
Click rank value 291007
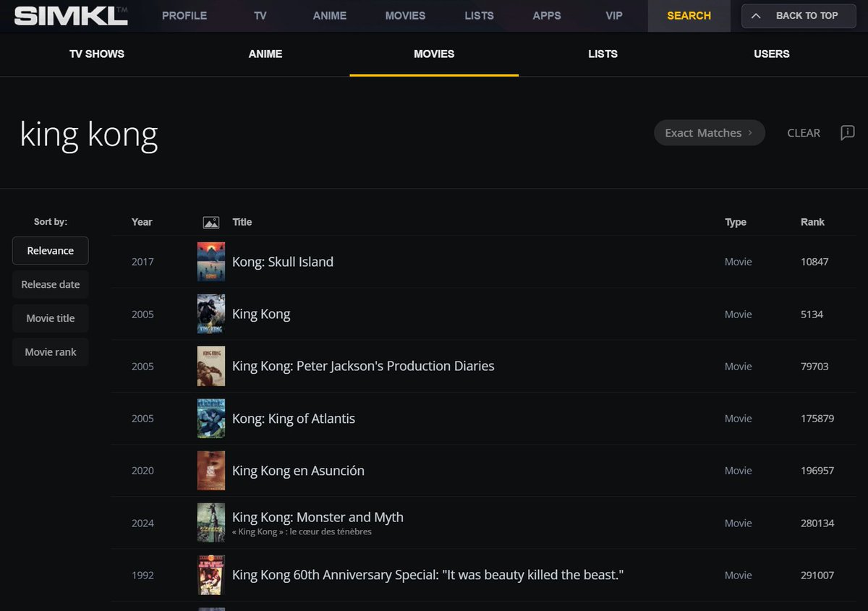point(817,575)
